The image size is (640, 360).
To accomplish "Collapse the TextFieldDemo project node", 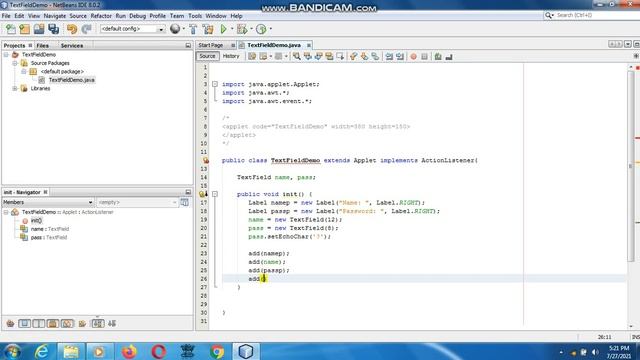I will 6,54.
